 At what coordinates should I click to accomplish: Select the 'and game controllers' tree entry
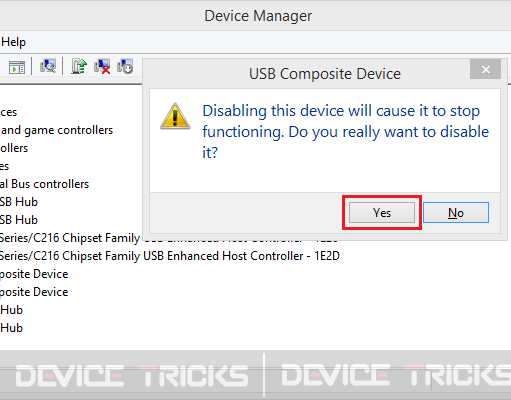coord(57,130)
